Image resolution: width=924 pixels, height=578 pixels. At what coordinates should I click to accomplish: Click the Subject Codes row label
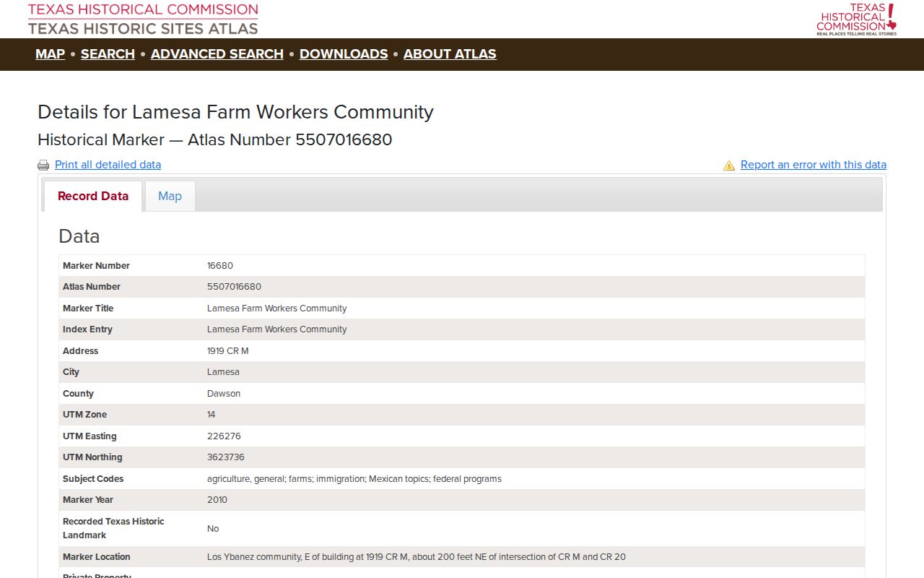pos(93,479)
